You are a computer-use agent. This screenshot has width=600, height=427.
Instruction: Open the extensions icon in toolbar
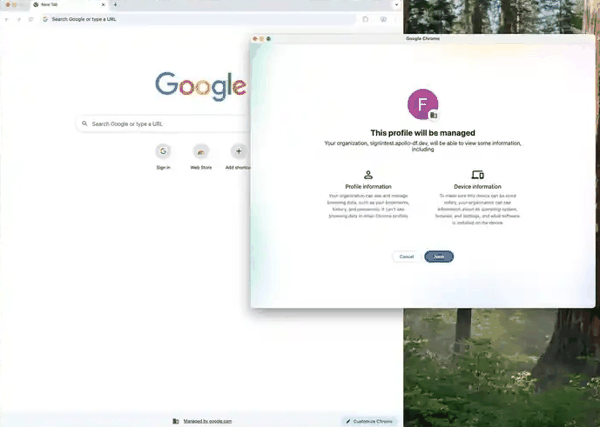click(365, 19)
